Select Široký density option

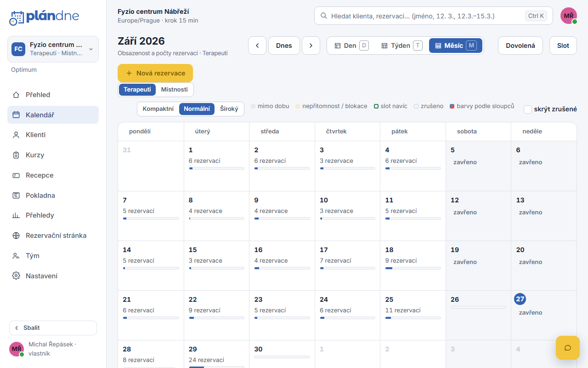click(x=229, y=109)
